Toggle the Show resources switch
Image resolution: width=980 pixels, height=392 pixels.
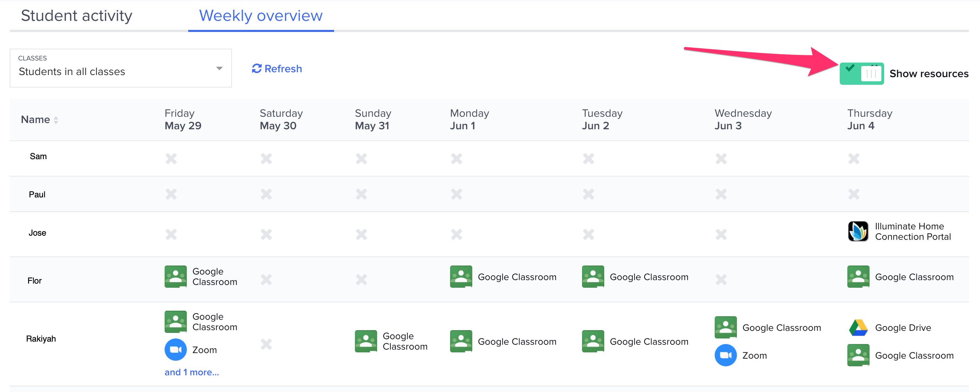point(861,73)
